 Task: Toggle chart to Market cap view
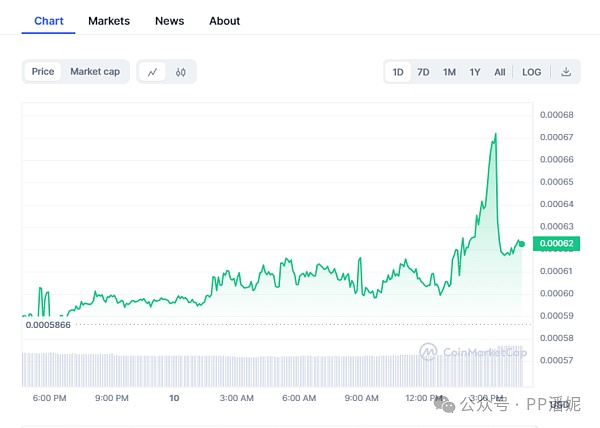click(95, 72)
